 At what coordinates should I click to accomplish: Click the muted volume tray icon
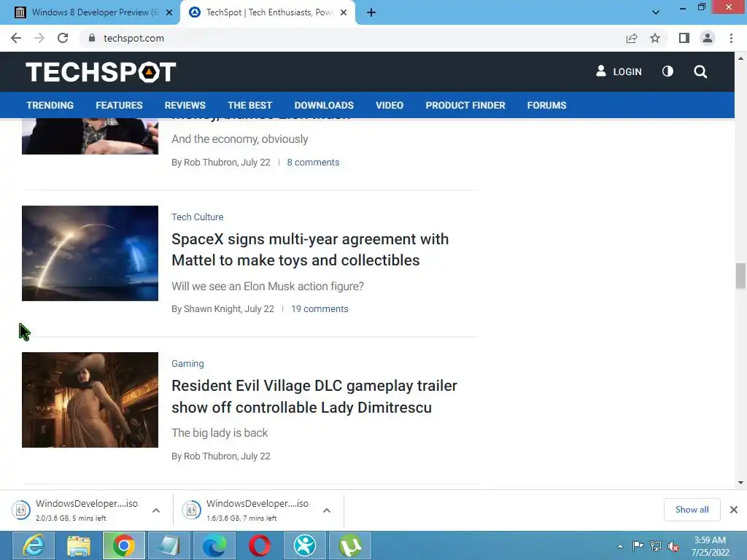click(673, 546)
